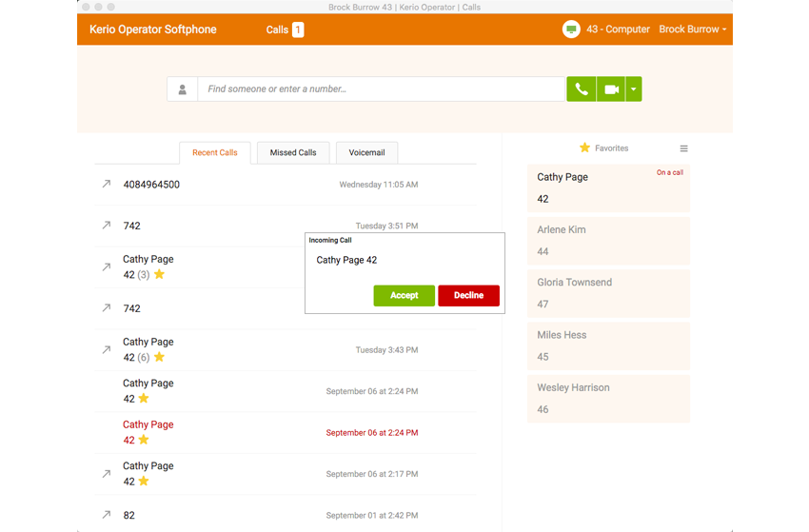Open the 43 - Computer device selector

(x=618, y=30)
